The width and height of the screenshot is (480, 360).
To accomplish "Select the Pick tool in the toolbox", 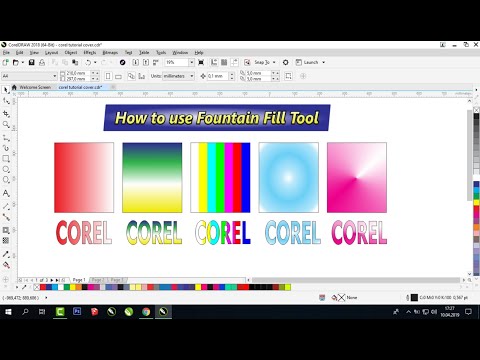I will (x=6, y=90).
